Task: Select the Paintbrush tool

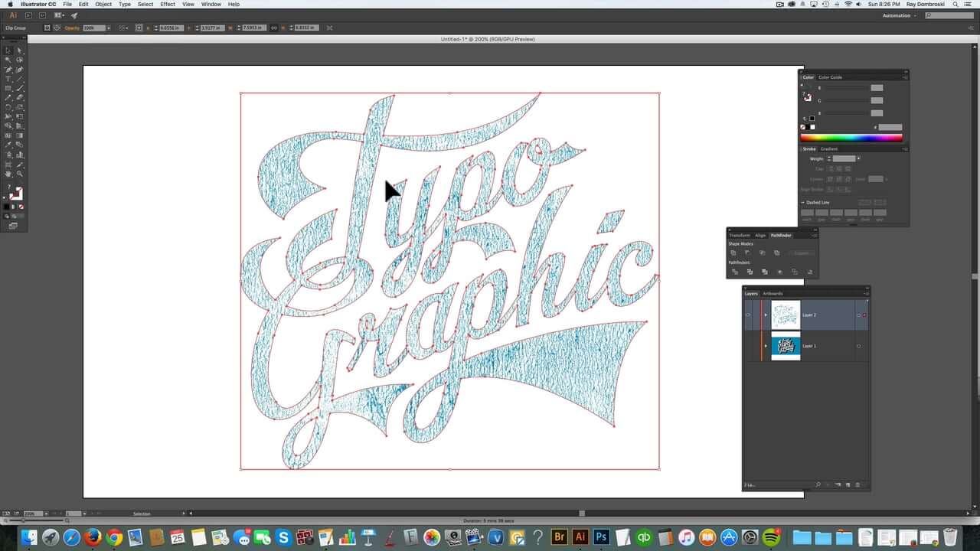Action: click(19, 88)
